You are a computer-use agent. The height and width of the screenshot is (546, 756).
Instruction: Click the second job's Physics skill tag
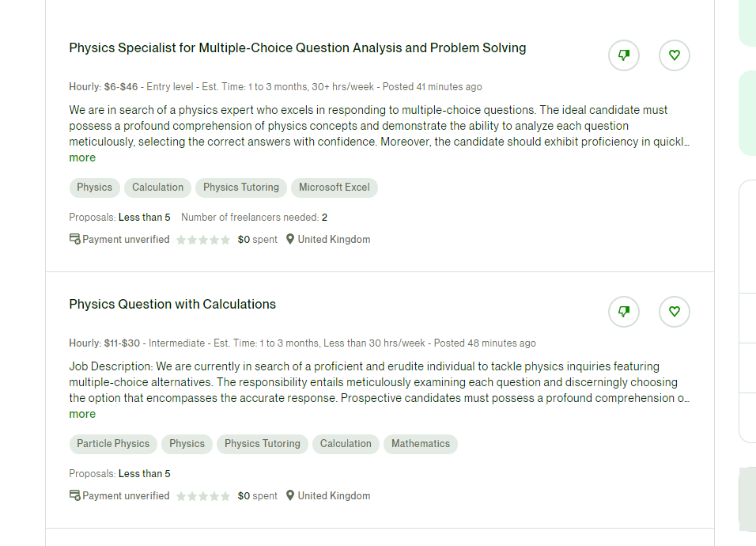click(x=187, y=444)
